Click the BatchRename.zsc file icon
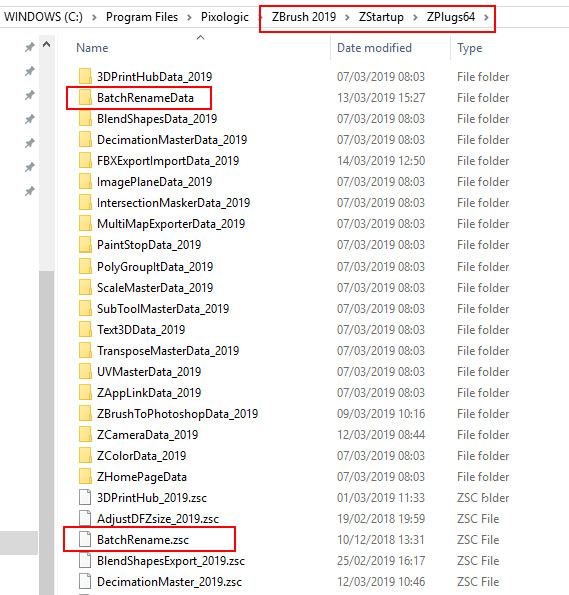 [x=85, y=540]
